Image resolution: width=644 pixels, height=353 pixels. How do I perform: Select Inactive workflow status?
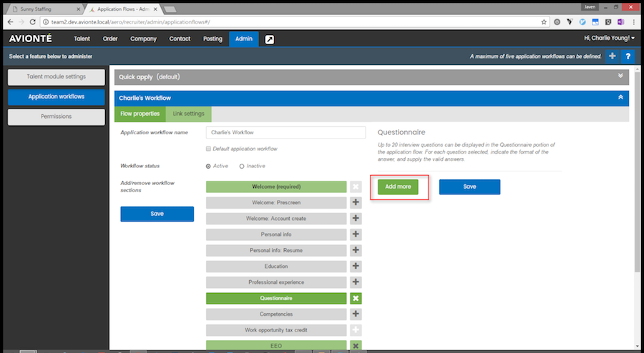(x=242, y=166)
